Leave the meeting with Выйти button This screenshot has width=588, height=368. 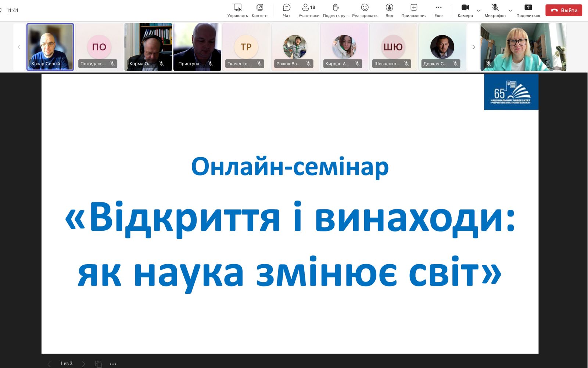tap(564, 10)
